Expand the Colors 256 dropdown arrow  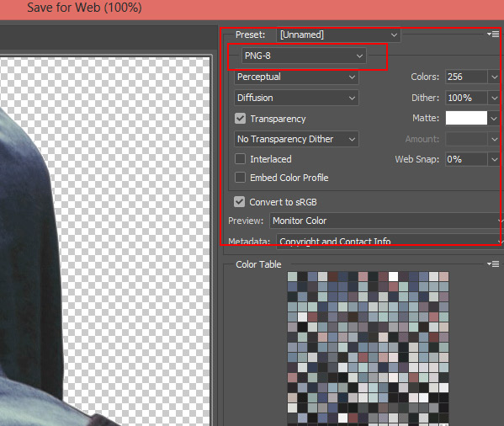coord(495,77)
